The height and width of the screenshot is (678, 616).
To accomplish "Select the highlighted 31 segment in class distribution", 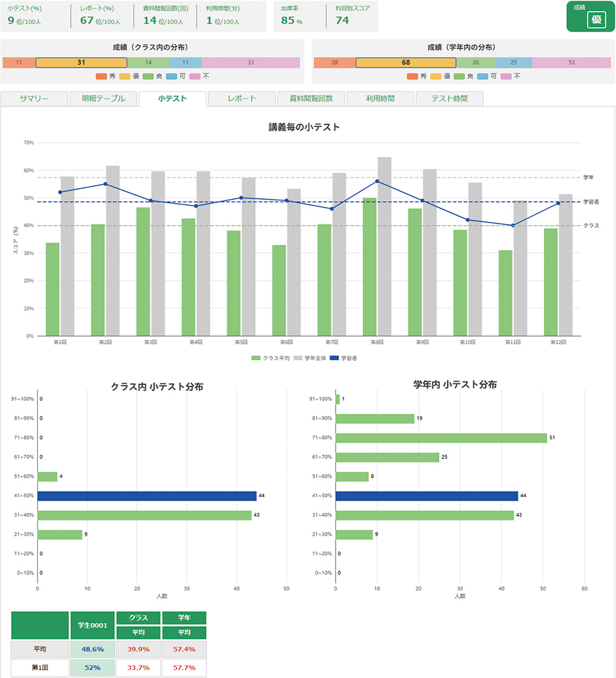I will pos(81,62).
